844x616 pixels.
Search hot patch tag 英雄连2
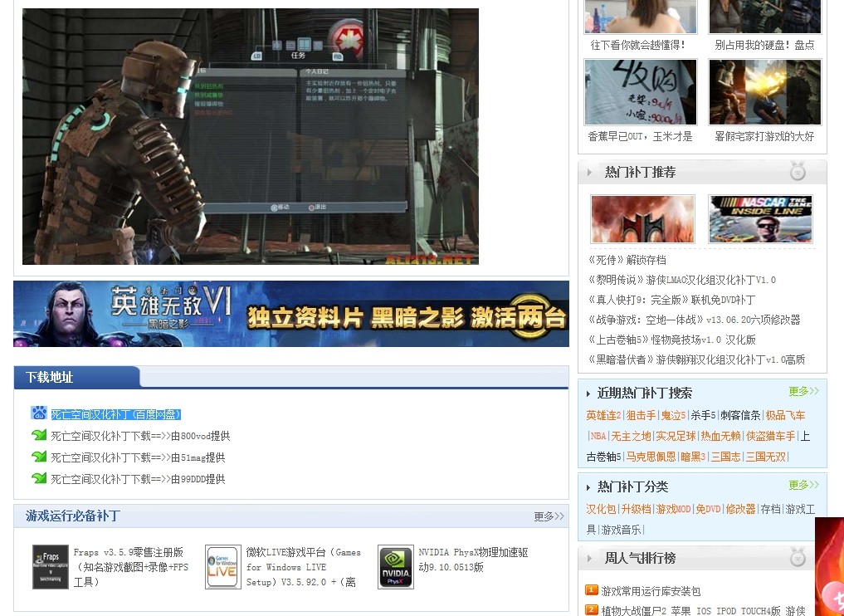point(603,415)
